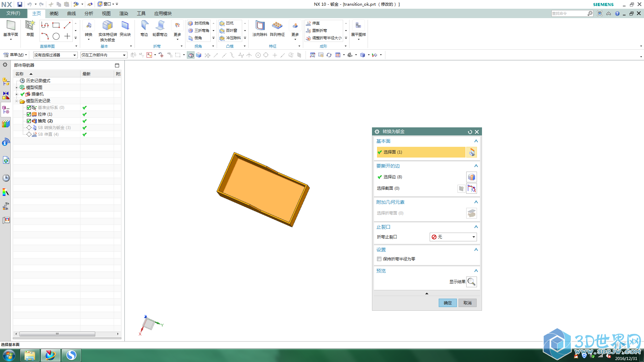Click the sketch section icon beside 选择截面
644x362 pixels.
click(x=472, y=188)
